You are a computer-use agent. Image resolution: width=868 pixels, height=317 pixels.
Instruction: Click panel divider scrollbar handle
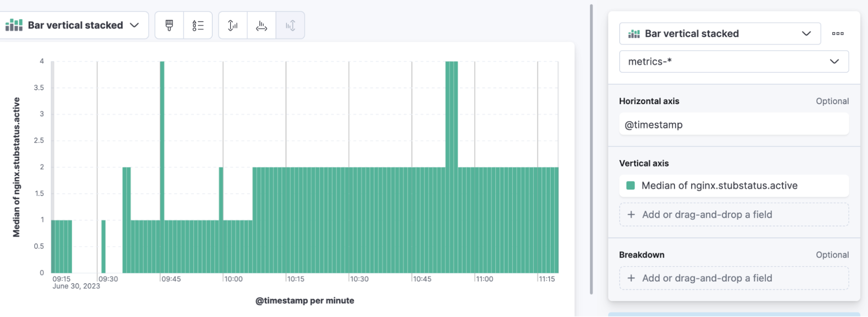coord(591,150)
